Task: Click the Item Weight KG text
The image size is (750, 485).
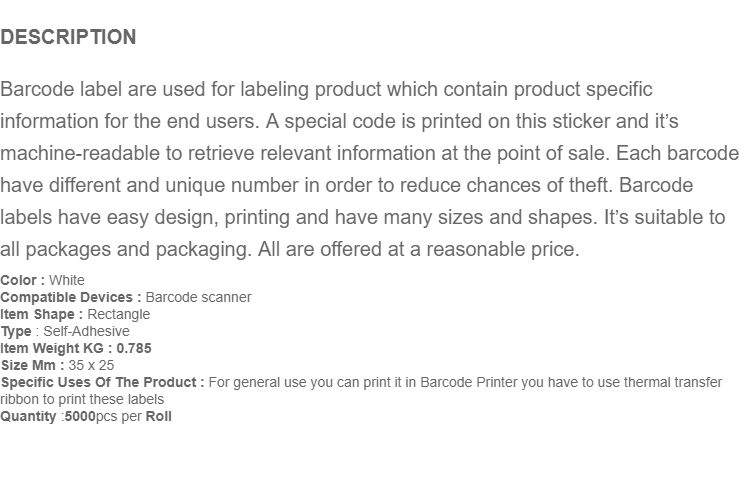Action: 52,349
